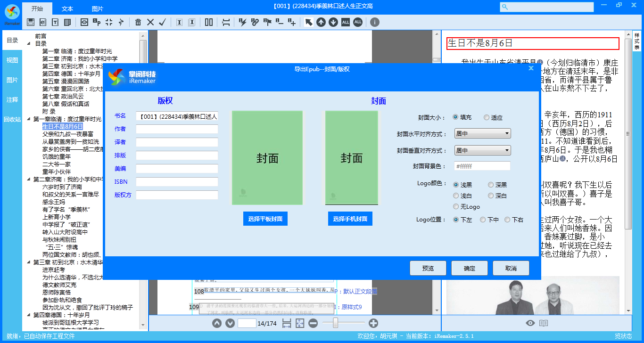Select the 适应 cover size option
The image size is (644, 343).
(x=487, y=117)
